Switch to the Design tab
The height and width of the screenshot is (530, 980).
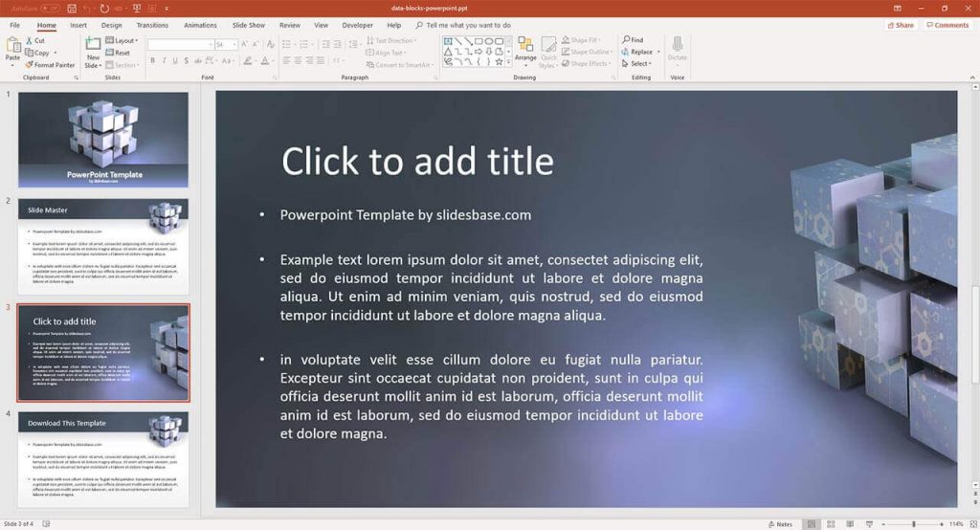pos(111,25)
